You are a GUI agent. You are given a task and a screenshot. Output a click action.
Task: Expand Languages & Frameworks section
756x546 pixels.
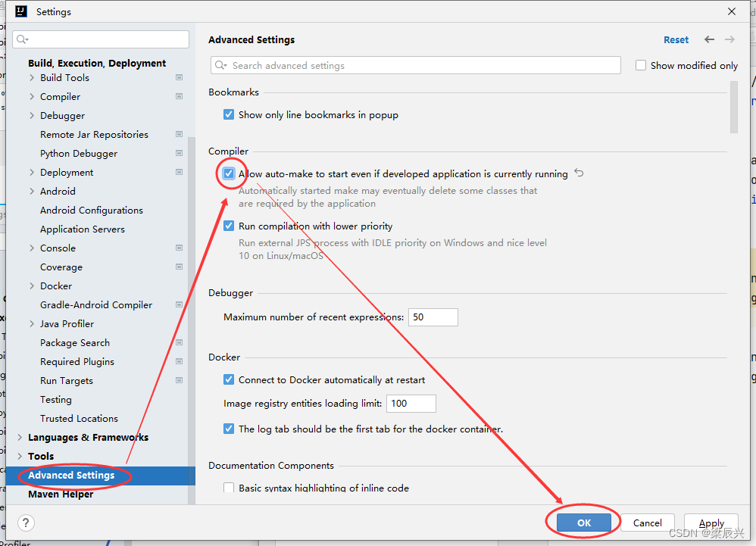coord(20,437)
